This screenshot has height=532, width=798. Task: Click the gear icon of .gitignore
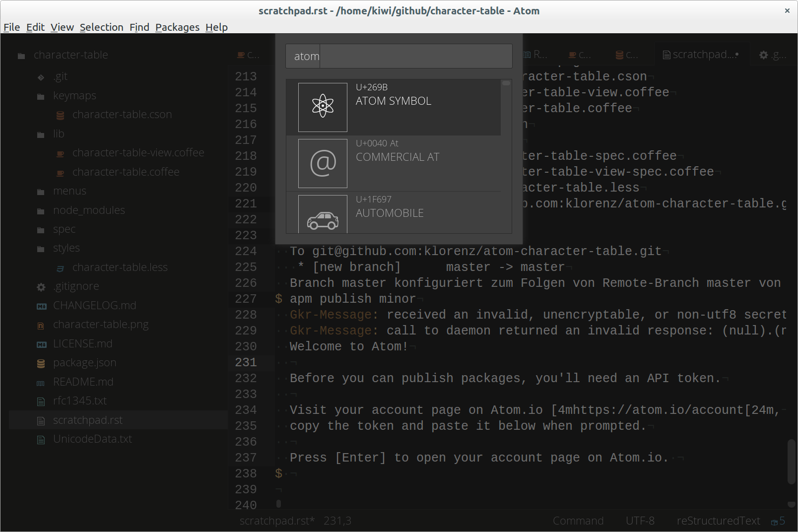(41, 287)
